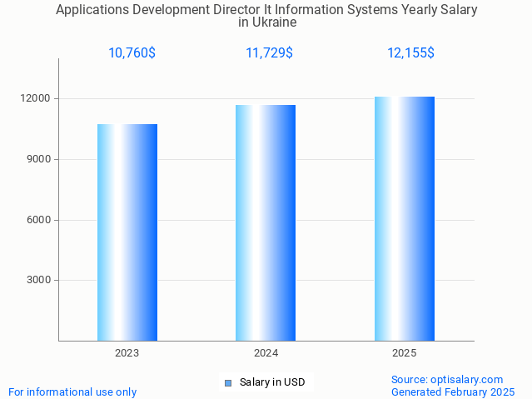Click the 2023 x-axis label
This screenshot has width=532, height=399.
coord(127,353)
